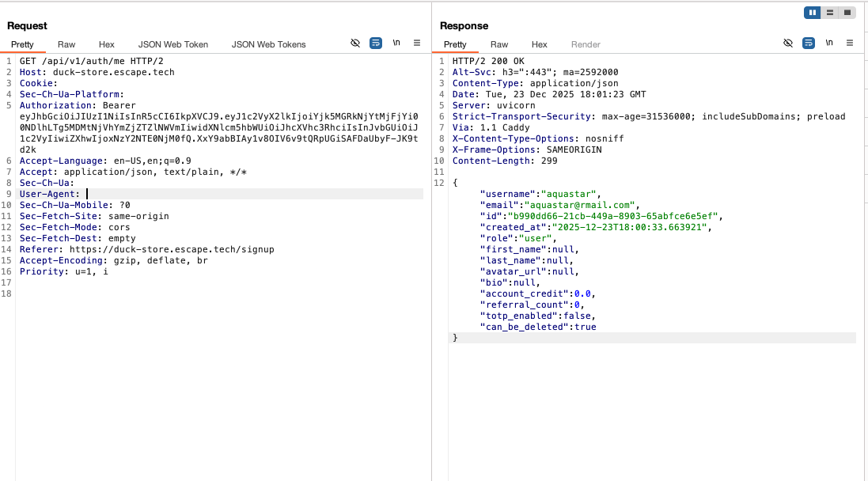
Task: Open the Response editor hamburger menu
Action: click(x=849, y=43)
